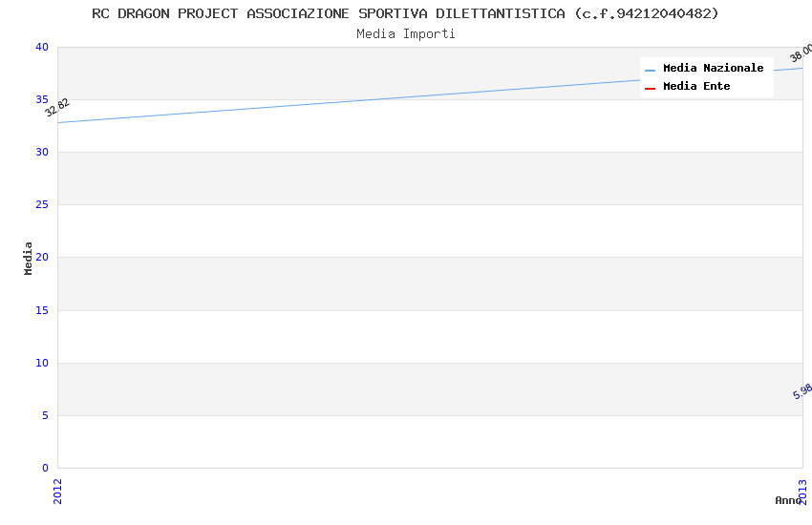Click the vertical Media y-axis title
Viewport: 812px width, 525px height.
coord(29,258)
